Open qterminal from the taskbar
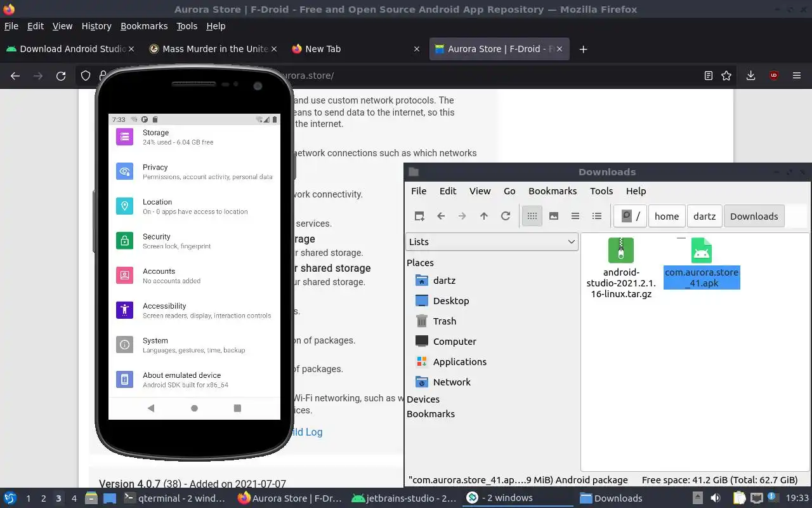Screen dimensions: 812x508 [x=174, y=498]
